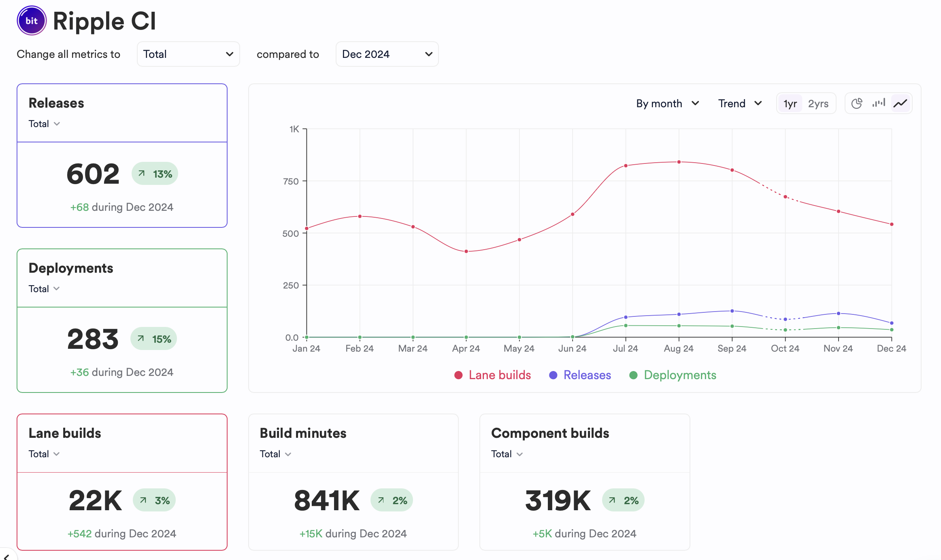The height and width of the screenshot is (560, 941).
Task: Expand Total selector in Deployments card
Action: 45,289
